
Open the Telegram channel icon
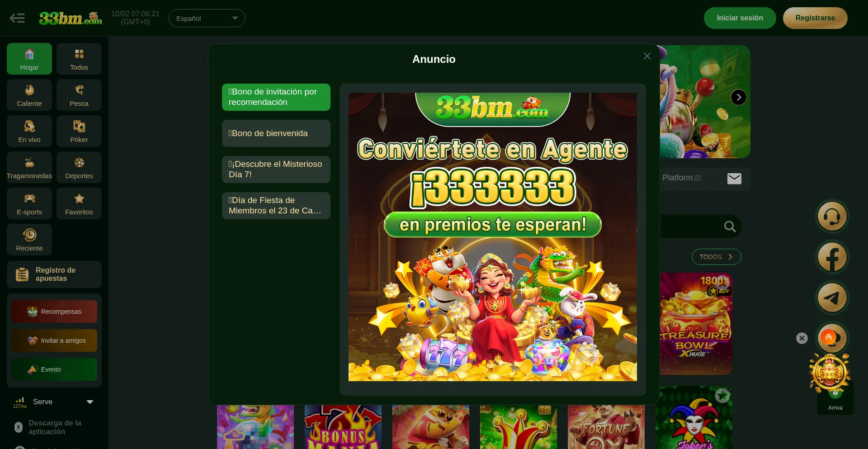[x=832, y=298]
